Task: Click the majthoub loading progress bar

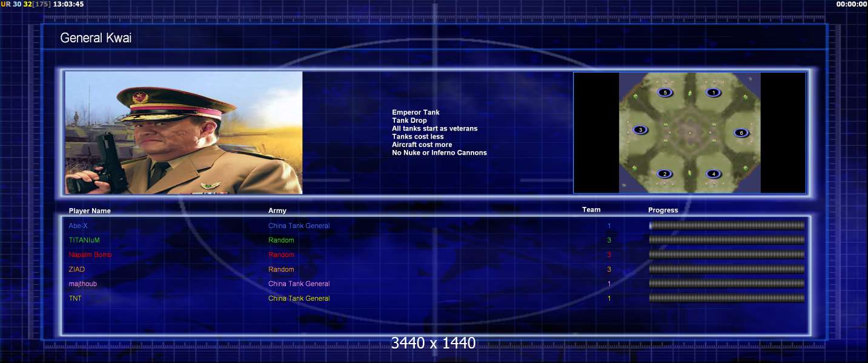Action: pos(727,284)
